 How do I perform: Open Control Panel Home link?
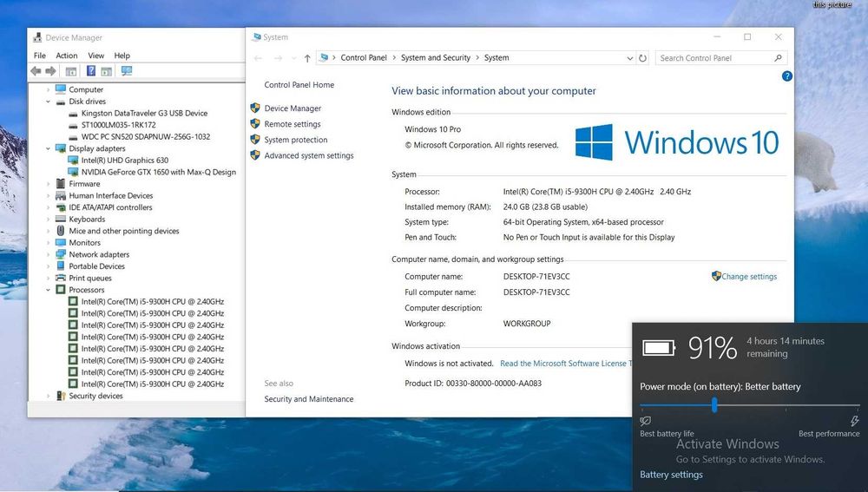[x=299, y=85]
